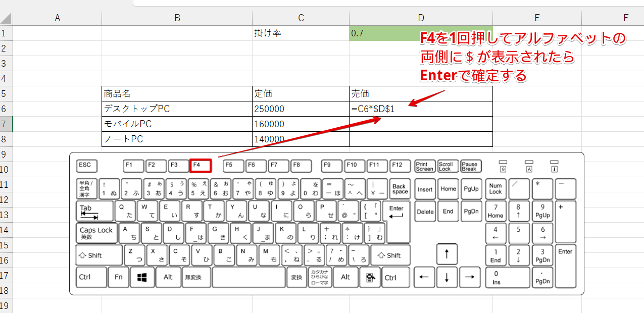Image resolution: width=644 pixels, height=313 pixels.
Task: Select row 17 header
Action: 6,276
